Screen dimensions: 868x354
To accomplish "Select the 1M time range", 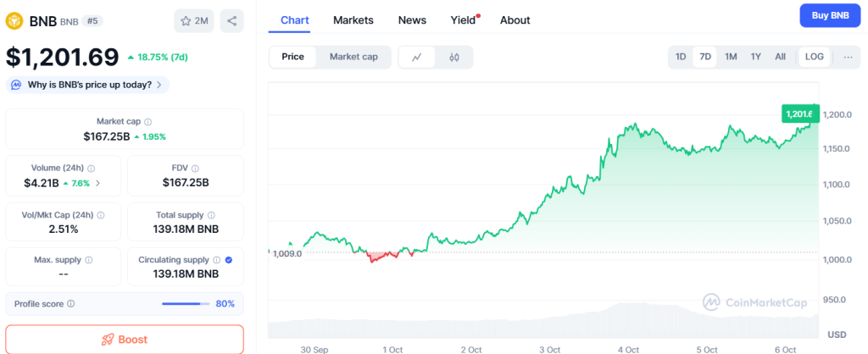I will [x=731, y=57].
